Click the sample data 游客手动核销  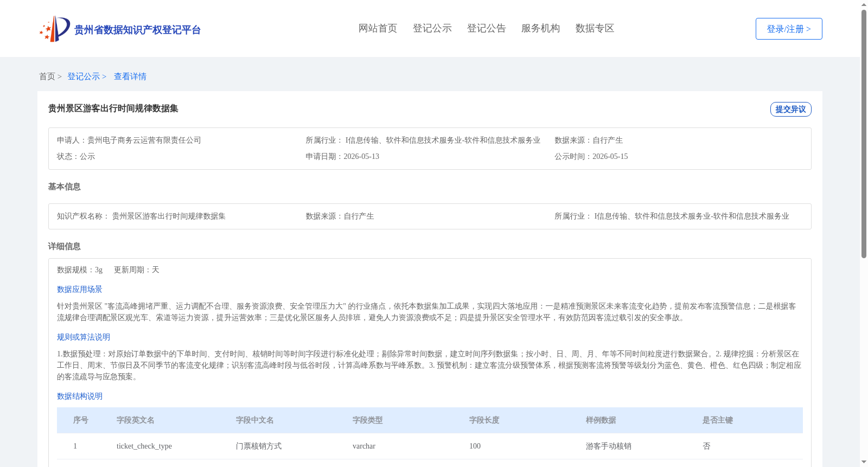[609, 446]
